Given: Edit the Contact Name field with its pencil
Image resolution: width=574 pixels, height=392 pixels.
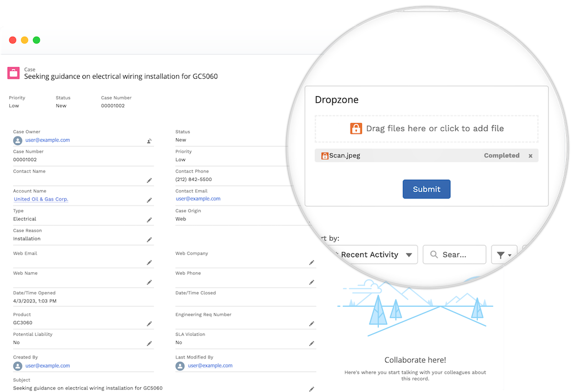Looking at the screenshot, I should 149,179.
